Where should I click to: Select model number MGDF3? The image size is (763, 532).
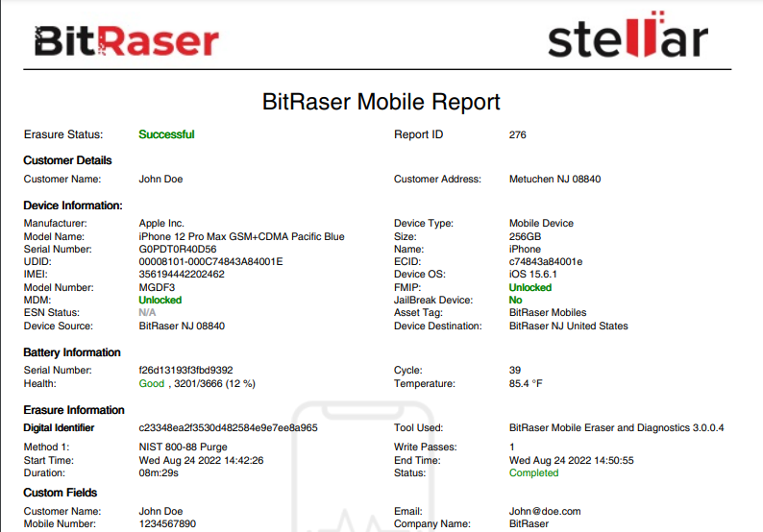[157, 287]
